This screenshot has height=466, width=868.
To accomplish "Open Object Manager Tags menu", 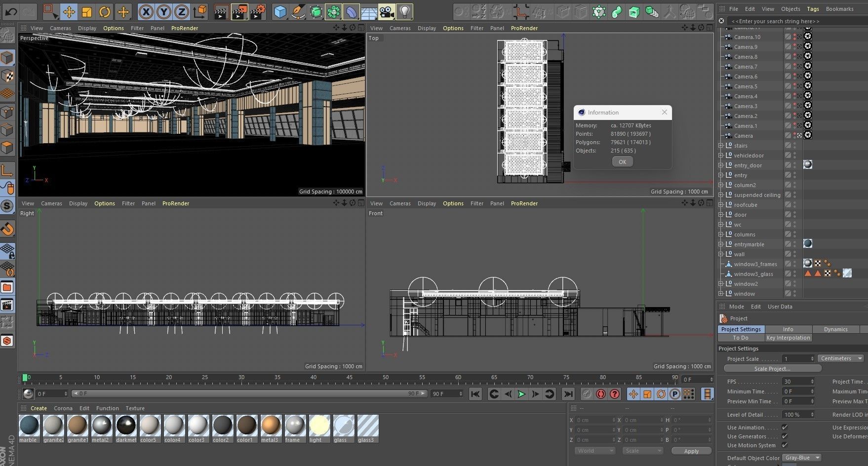I will [813, 9].
